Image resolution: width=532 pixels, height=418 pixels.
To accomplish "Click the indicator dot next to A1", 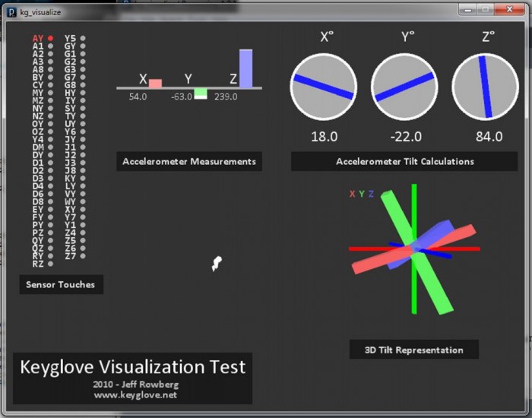I will pos(51,46).
